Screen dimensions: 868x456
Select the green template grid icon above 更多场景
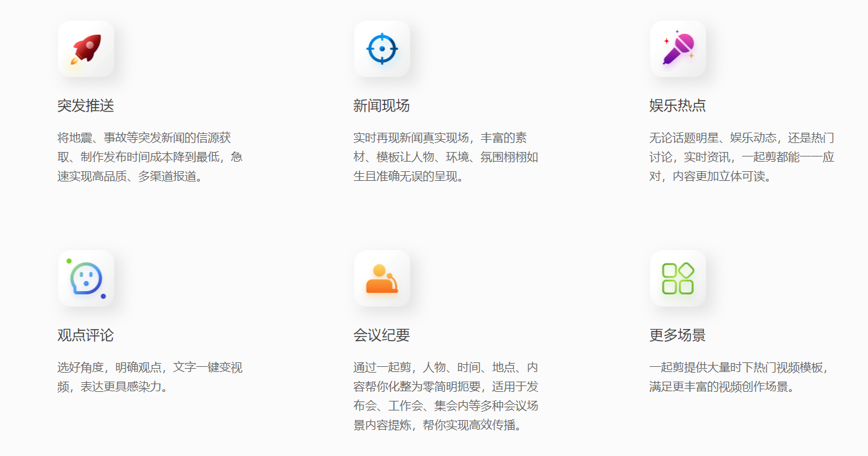click(x=678, y=278)
